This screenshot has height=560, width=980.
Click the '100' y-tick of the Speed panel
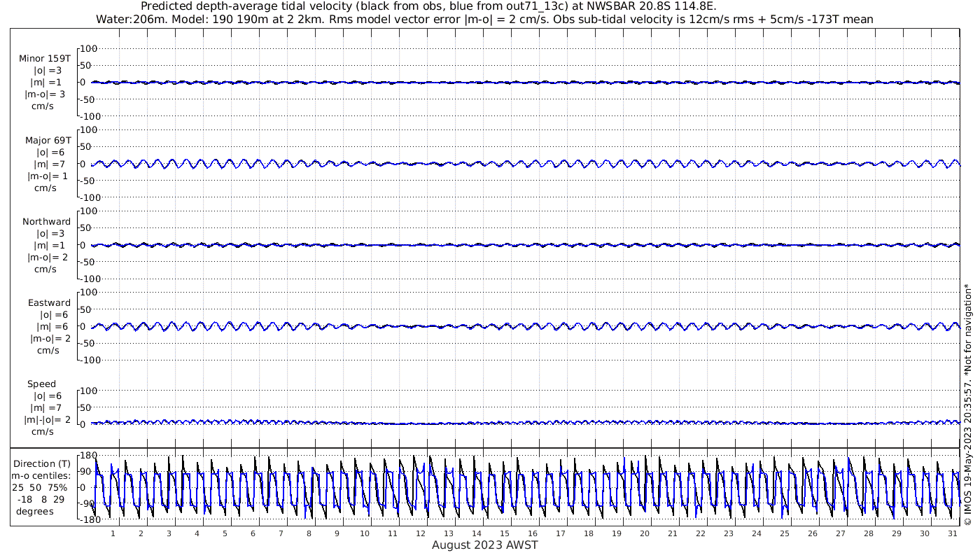point(88,391)
